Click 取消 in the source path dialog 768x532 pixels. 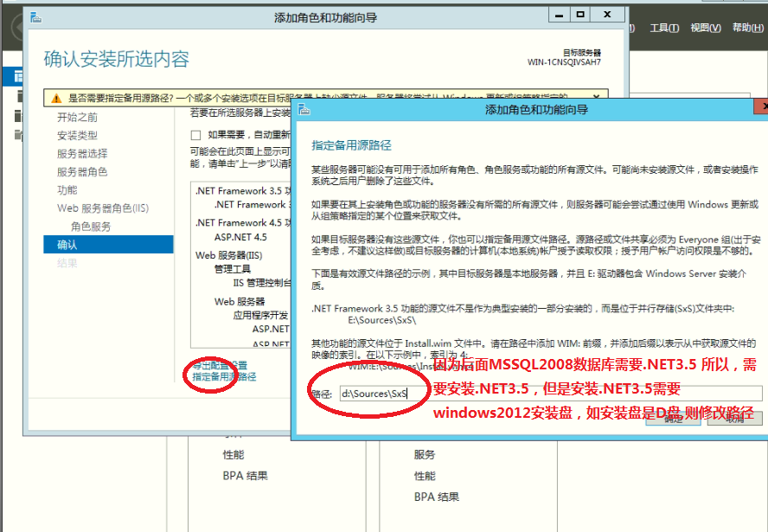pyautogui.click(x=734, y=419)
